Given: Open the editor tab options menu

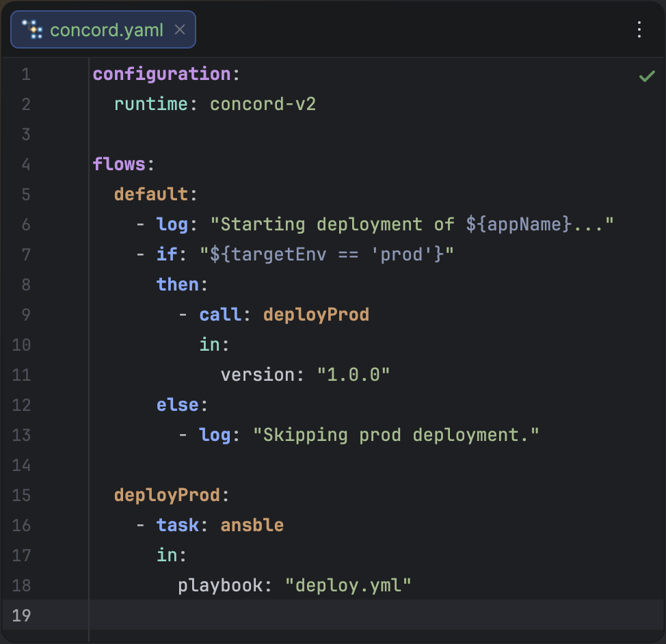Looking at the screenshot, I should [x=639, y=29].
